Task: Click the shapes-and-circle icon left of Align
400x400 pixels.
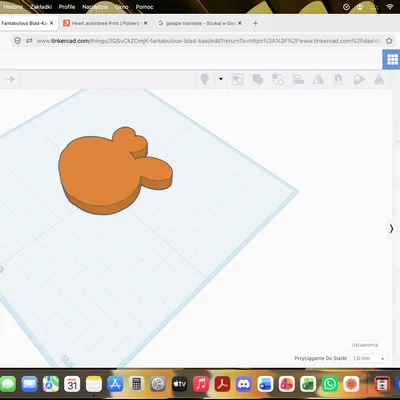Action: pyautogui.click(x=278, y=79)
